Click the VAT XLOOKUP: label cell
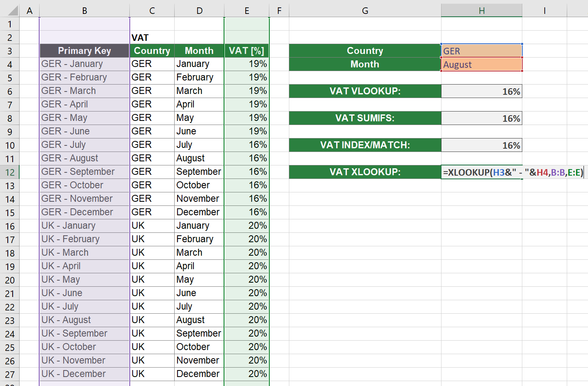Viewport: 588px width, 386px height. click(365, 172)
